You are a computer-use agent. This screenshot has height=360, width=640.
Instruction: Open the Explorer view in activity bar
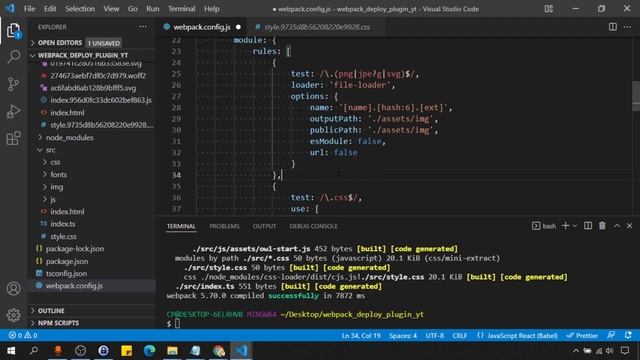tap(13, 30)
